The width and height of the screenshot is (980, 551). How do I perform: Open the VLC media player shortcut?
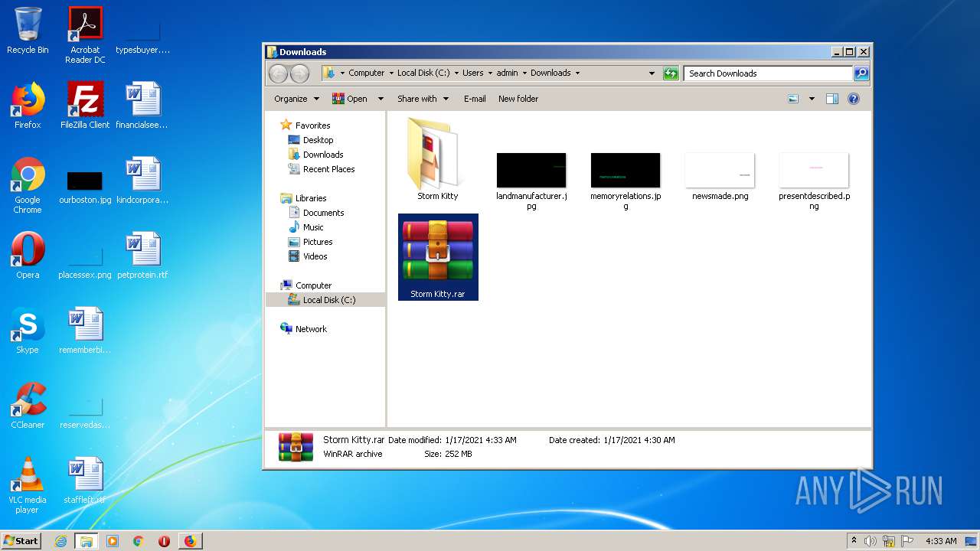(x=28, y=485)
